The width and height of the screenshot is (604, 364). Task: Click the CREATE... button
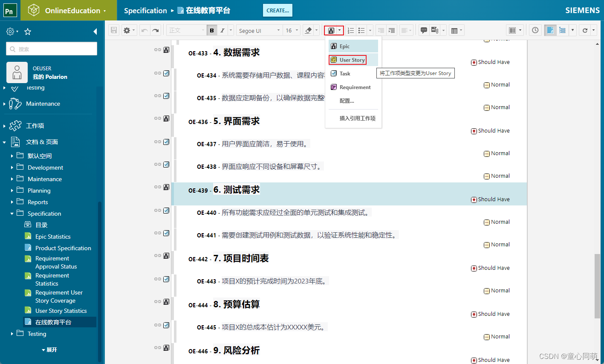coord(277,10)
